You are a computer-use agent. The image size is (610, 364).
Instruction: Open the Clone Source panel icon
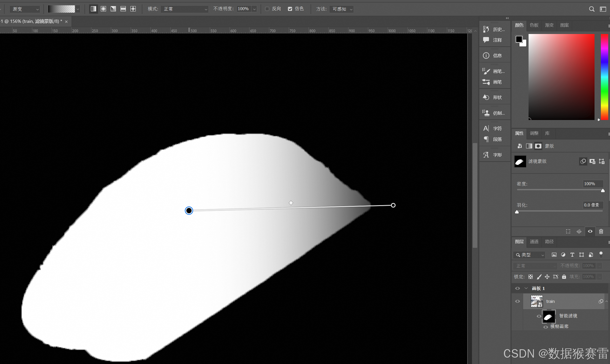[486, 113]
